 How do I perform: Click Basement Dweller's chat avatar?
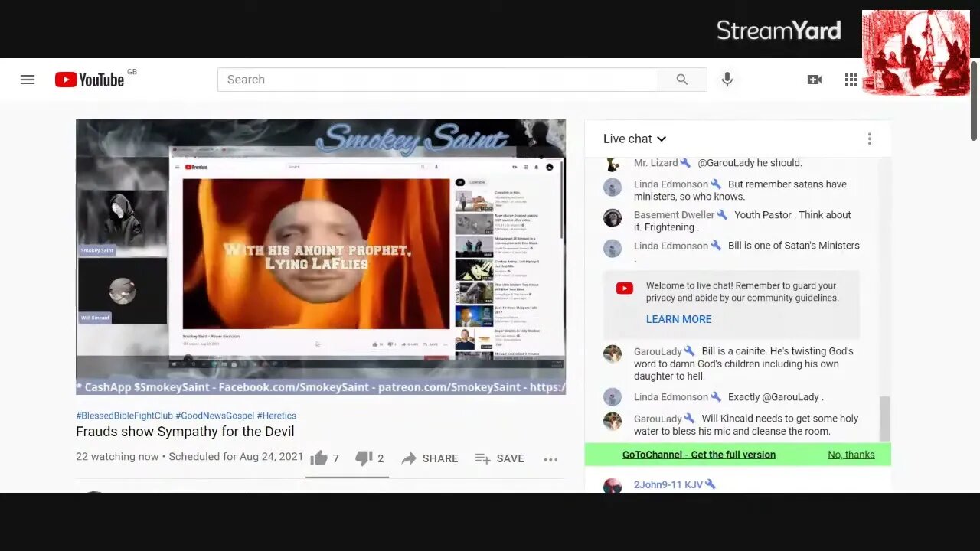point(612,218)
